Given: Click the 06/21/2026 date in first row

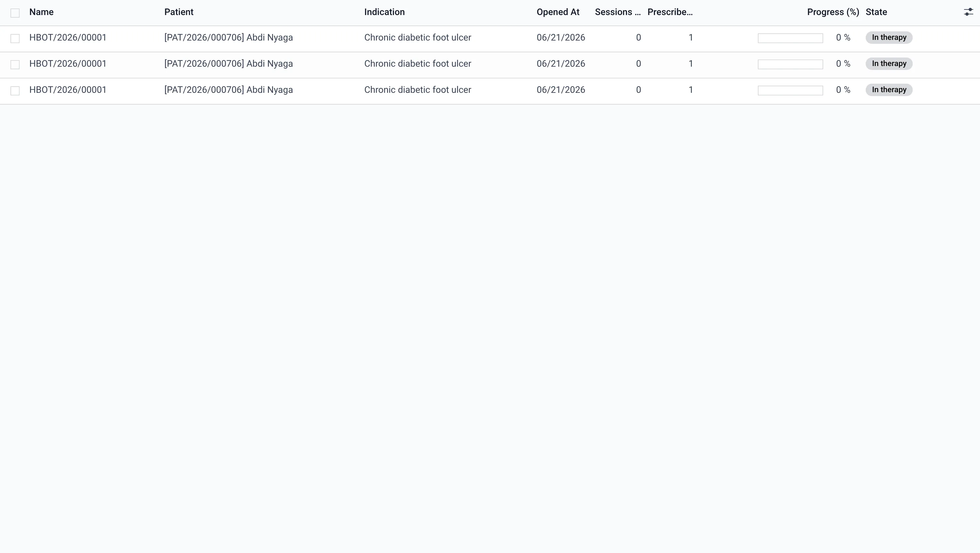Looking at the screenshot, I should (561, 38).
